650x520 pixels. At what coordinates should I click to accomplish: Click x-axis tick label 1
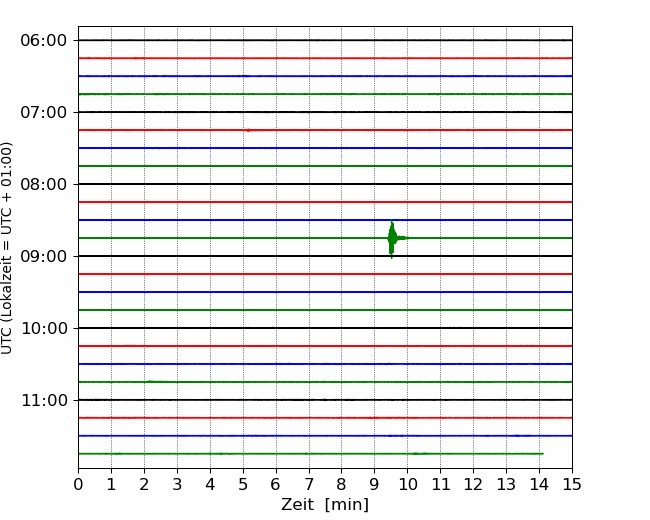(x=111, y=484)
